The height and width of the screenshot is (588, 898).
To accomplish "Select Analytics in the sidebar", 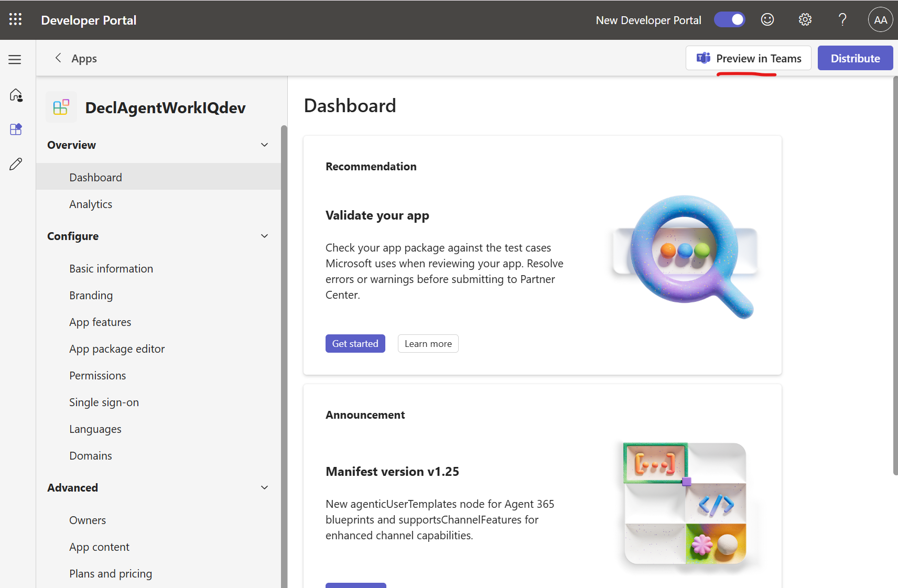I will pyautogui.click(x=91, y=204).
